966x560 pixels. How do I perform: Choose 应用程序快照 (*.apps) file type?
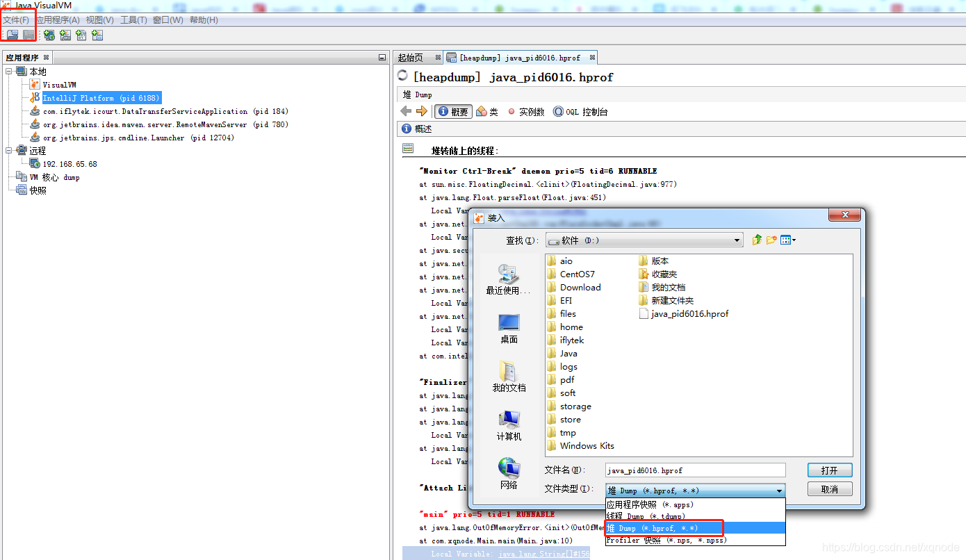(x=696, y=504)
